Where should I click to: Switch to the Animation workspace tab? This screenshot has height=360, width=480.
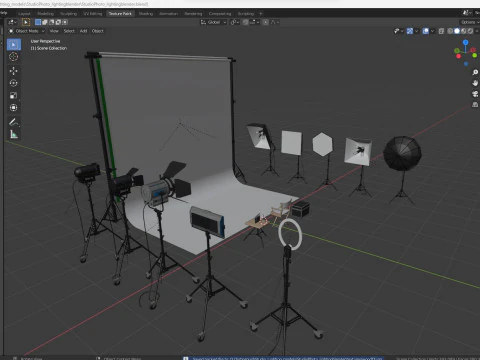tap(168, 14)
